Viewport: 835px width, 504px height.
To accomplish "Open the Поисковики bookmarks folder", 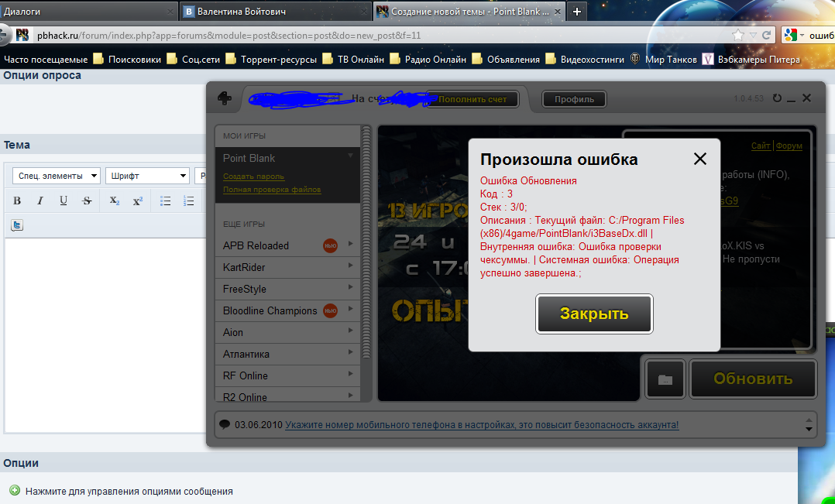I will (127, 59).
